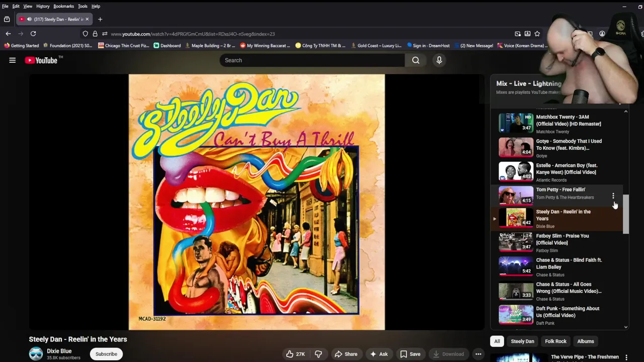Open the Dashboard bookmark
Viewport: 644px width, 362px height.
(x=167, y=45)
